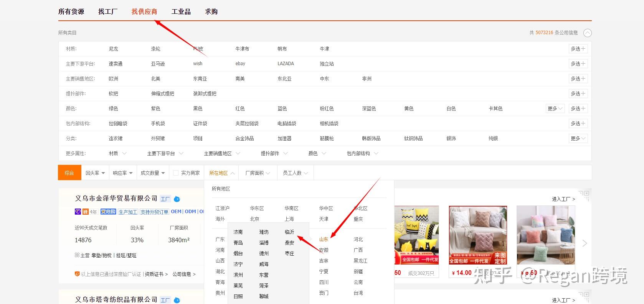Choose the 伸缩式提把 handle option
Screen dimensions: 644x304
[162, 94]
